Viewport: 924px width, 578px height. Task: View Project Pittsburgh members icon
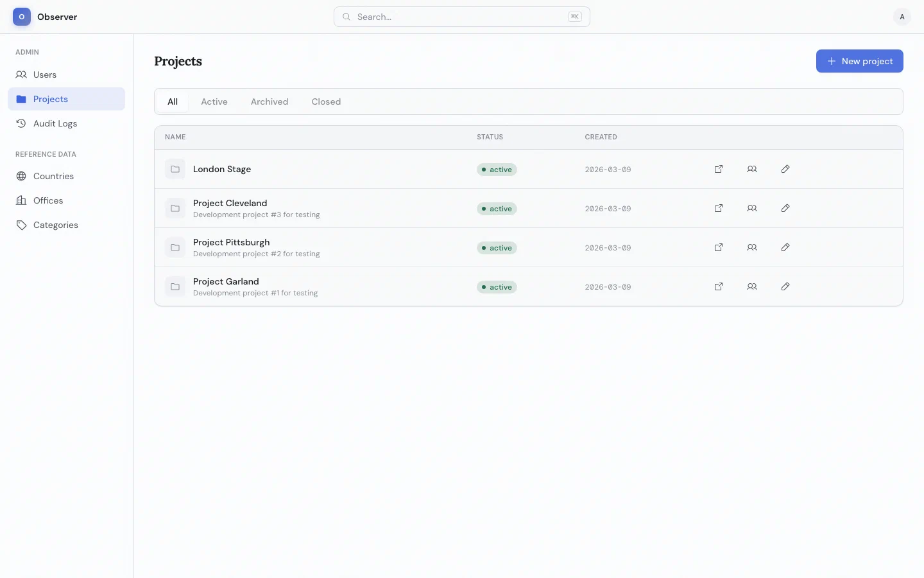752,247
